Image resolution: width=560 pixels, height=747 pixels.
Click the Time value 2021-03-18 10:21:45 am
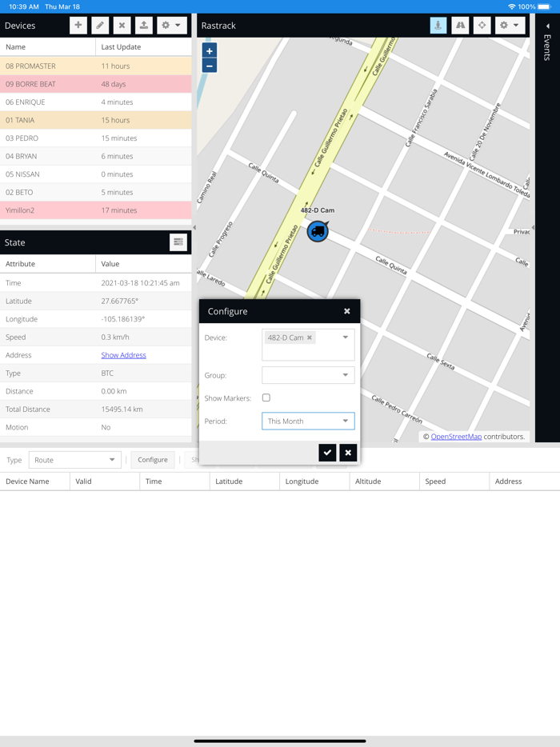pyautogui.click(x=140, y=283)
